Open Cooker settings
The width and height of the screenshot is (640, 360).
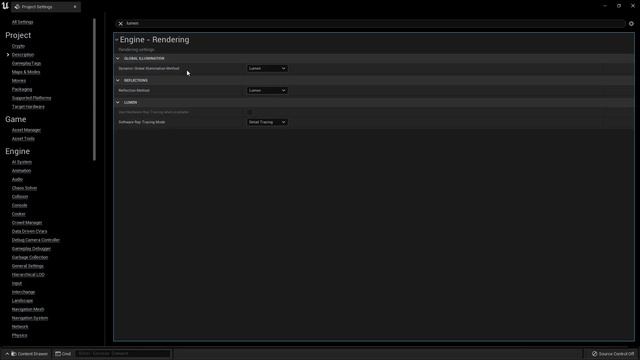coord(19,214)
